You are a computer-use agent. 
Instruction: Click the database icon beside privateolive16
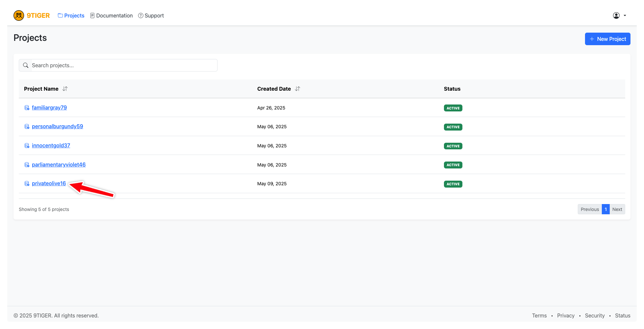27,184
